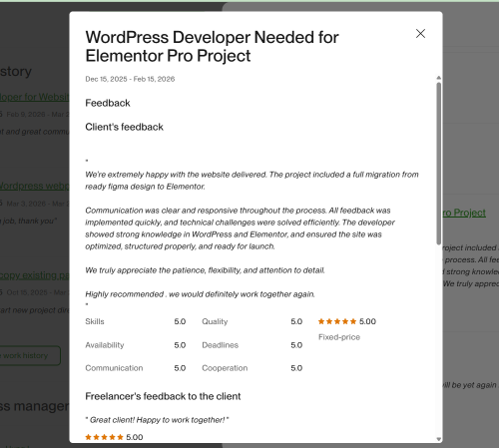Image resolution: width=499 pixels, height=448 pixels.
Task: Click the 'Client's feedback' heading
Action: (124, 127)
